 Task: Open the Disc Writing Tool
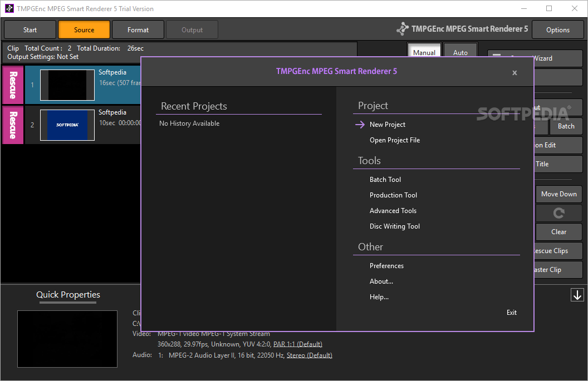394,226
